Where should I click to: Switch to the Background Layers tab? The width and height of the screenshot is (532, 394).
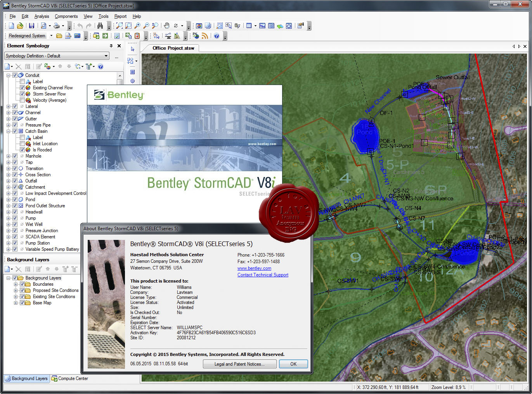pos(26,378)
